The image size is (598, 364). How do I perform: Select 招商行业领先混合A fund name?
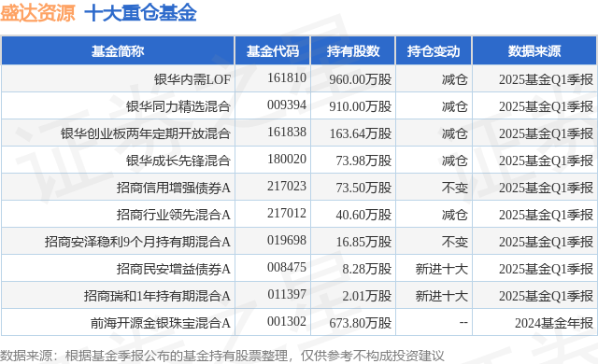[174, 215]
